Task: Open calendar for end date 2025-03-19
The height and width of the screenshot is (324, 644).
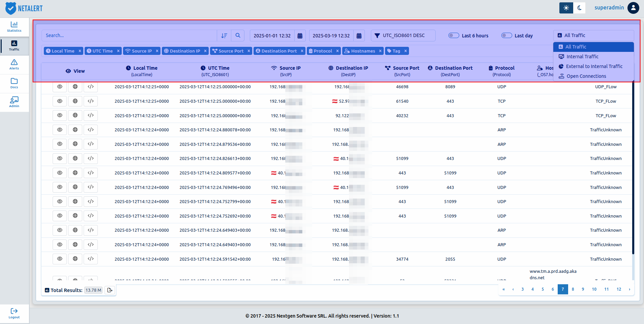Action: coord(359,36)
